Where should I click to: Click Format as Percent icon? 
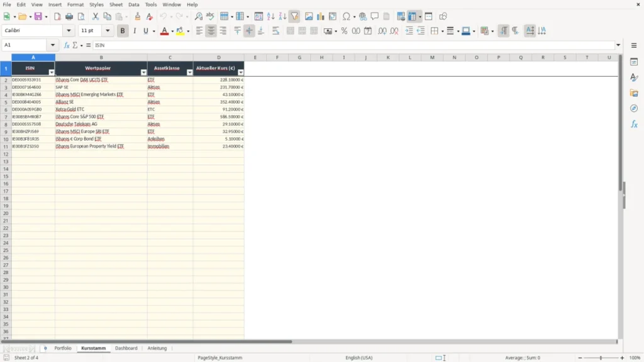[344, 31]
